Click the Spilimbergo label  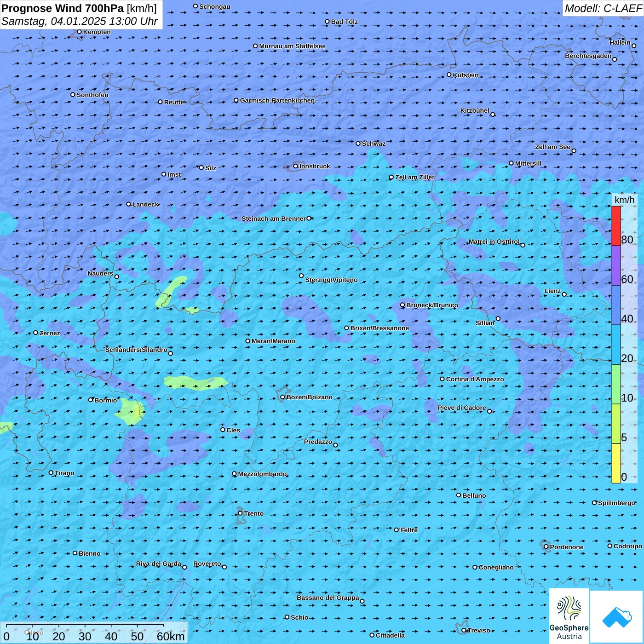pyautogui.click(x=616, y=503)
